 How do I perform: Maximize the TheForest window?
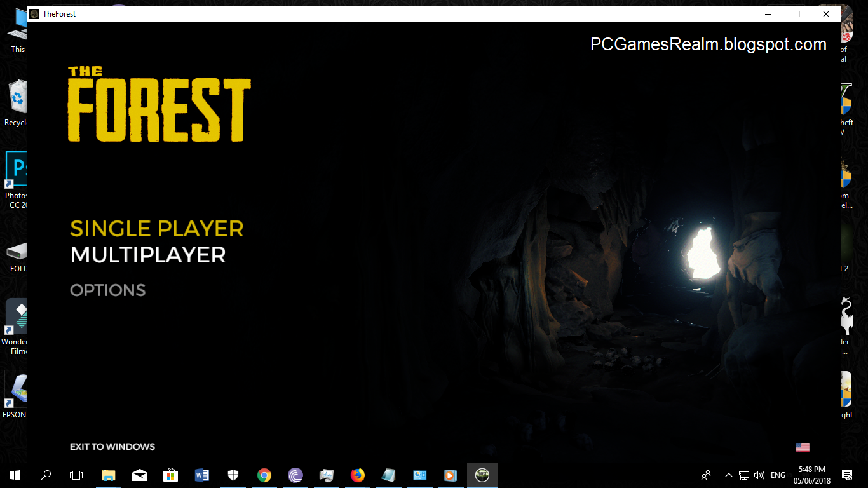[x=797, y=14]
